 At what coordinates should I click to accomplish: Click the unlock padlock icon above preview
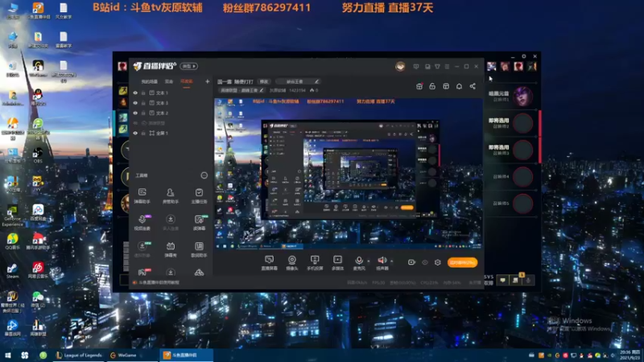tap(432, 86)
